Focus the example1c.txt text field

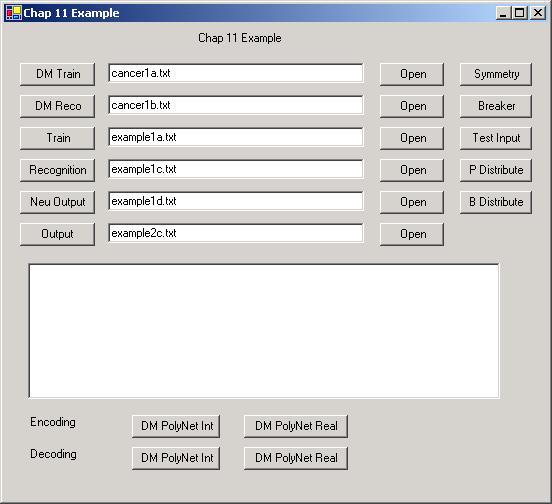click(x=236, y=169)
